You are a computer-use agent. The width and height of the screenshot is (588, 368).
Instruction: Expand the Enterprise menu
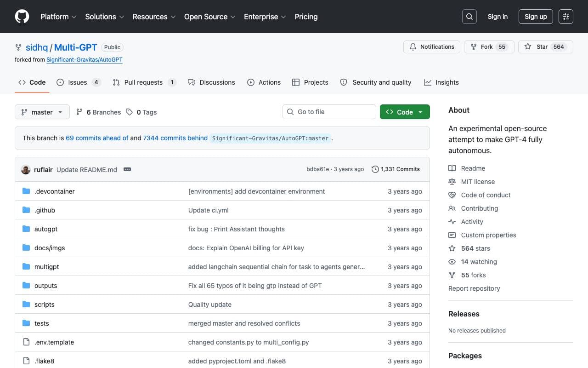[x=265, y=17]
